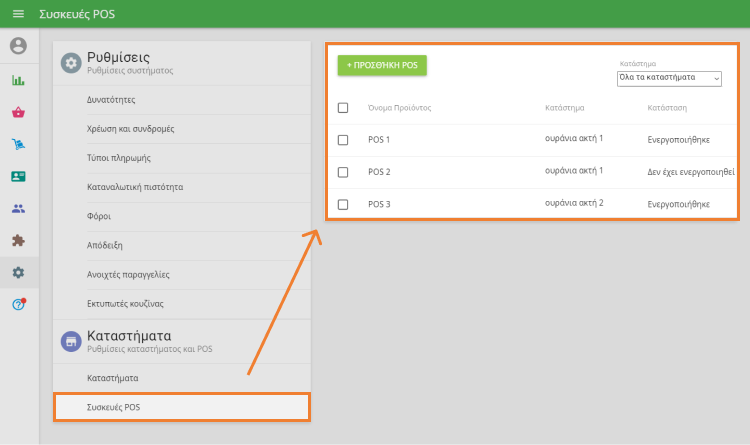The height and width of the screenshot is (445, 750).
Task: Select the POS 3 row checkbox
Action: (343, 204)
